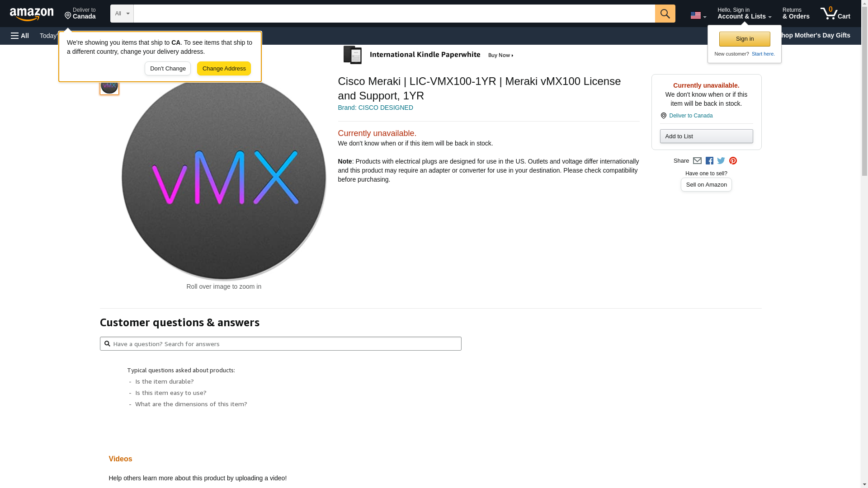Image resolution: width=868 pixels, height=488 pixels.
Task: Share product via email icon
Action: click(x=697, y=161)
